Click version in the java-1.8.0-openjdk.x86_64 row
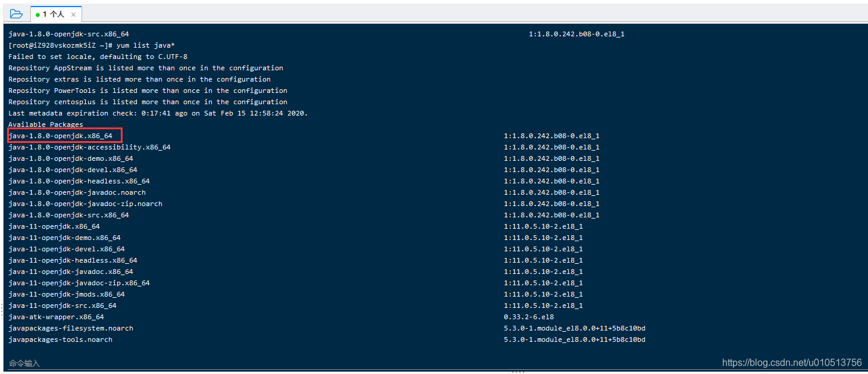 point(551,136)
